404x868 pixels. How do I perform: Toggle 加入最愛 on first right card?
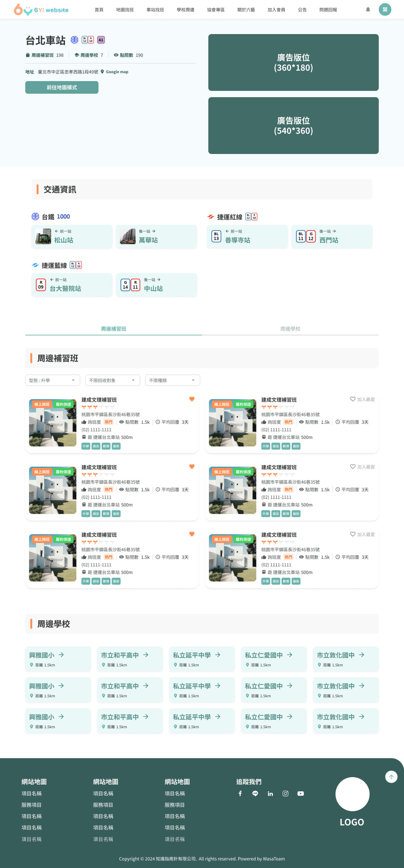tap(362, 399)
